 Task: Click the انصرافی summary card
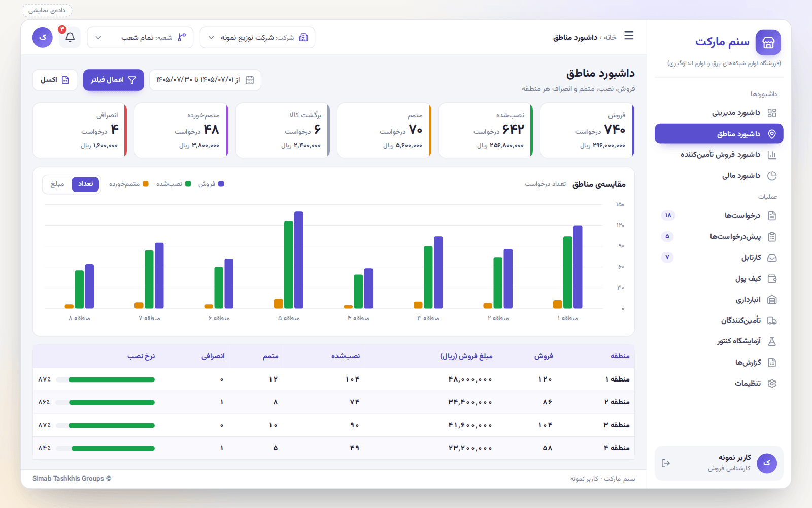80,131
